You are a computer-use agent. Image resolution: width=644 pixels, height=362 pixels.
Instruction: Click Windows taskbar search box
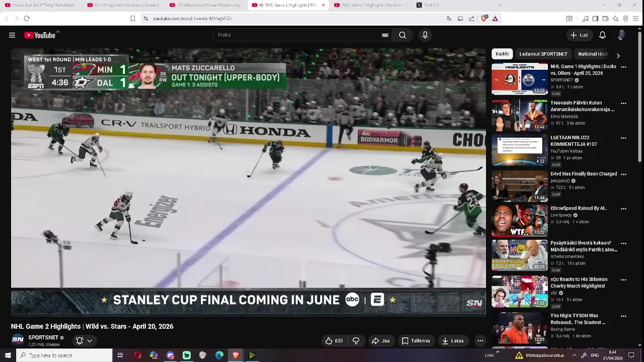click(x=64, y=355)
